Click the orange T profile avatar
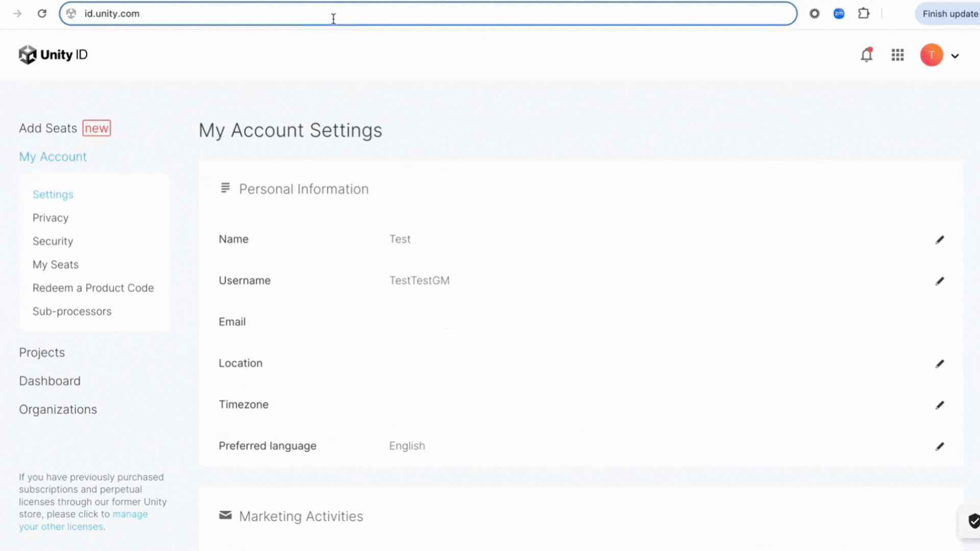The width and height of the screenshot is (980, 551). (x=932, y=55)
